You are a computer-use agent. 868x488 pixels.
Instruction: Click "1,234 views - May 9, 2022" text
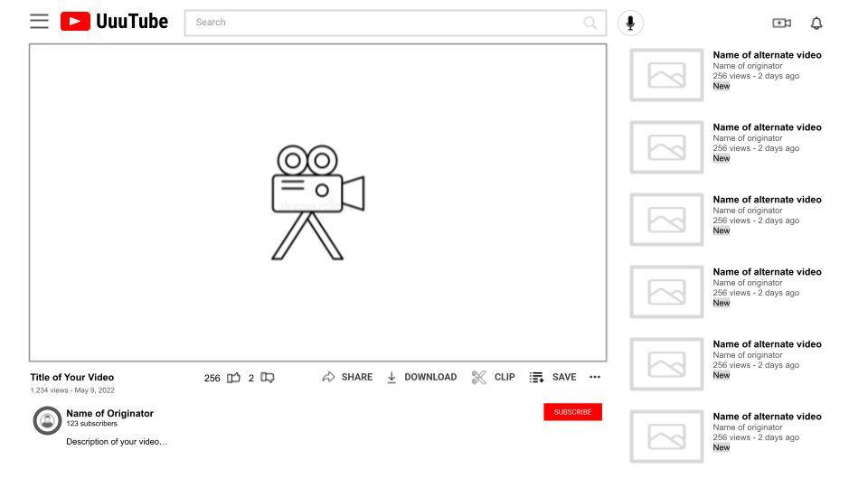pos(72,390)
